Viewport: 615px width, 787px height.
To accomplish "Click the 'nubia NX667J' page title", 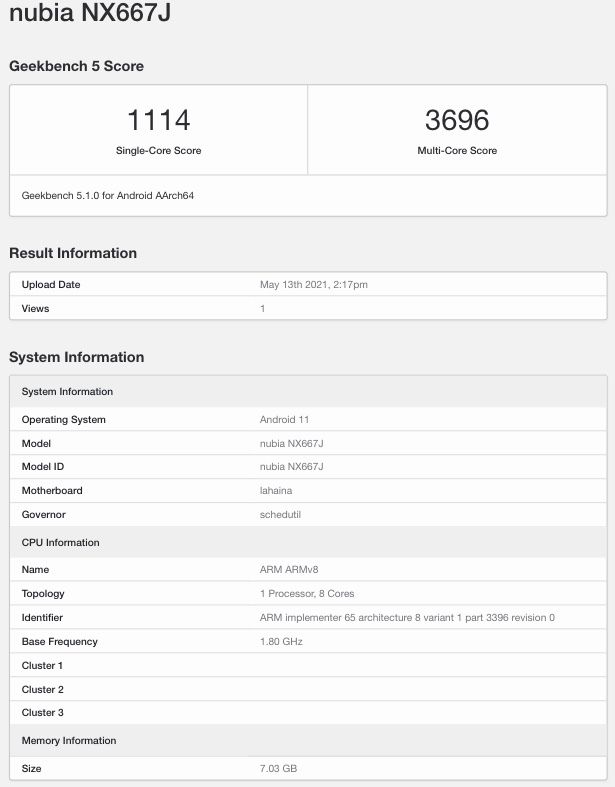I will (90, 11).
